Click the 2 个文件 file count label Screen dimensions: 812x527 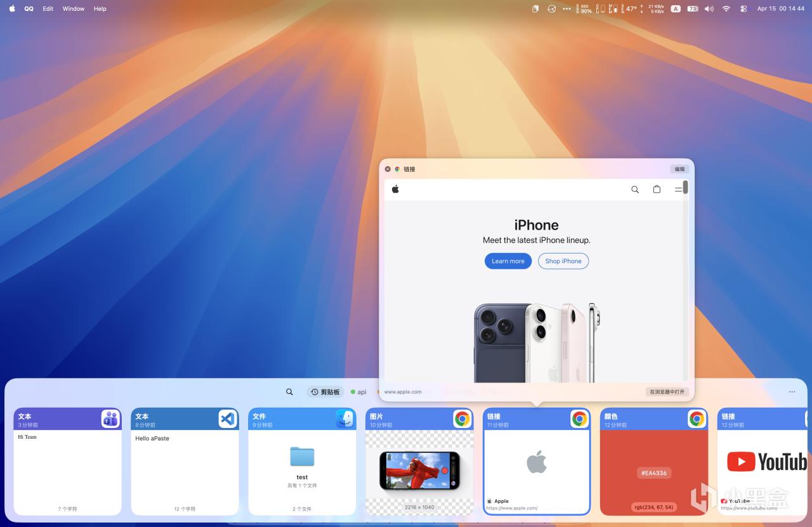302,509
